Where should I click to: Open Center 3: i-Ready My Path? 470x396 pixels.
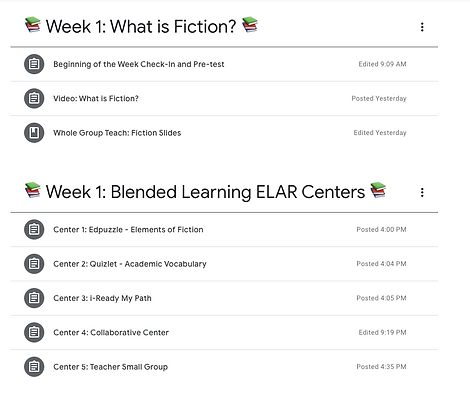[x=224, y=298]
